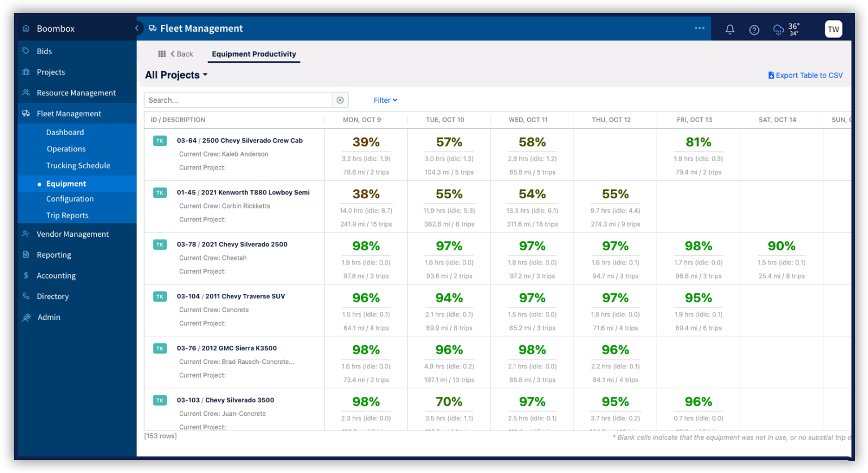Image resolution: width=868 pixels, height=473 pixels.
Task: Toggle the sidebar collapse chevron
Action: point(136,28)
